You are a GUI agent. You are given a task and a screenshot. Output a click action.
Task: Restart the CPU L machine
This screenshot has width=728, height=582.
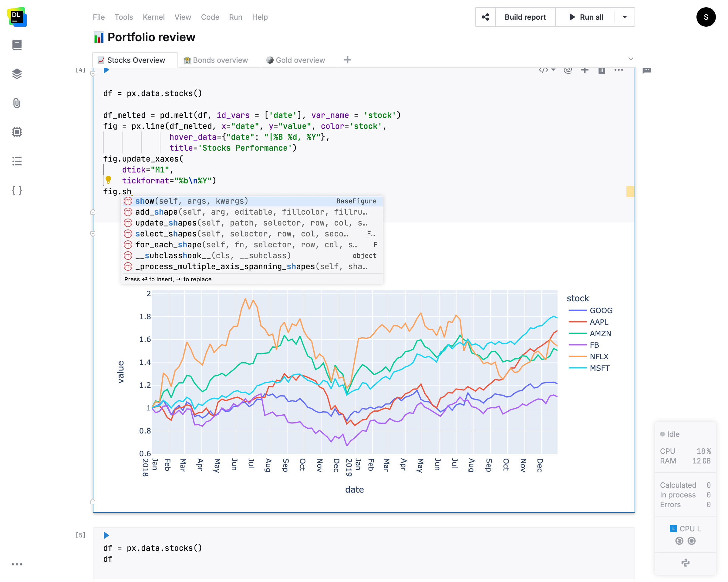tap(680, 541)
